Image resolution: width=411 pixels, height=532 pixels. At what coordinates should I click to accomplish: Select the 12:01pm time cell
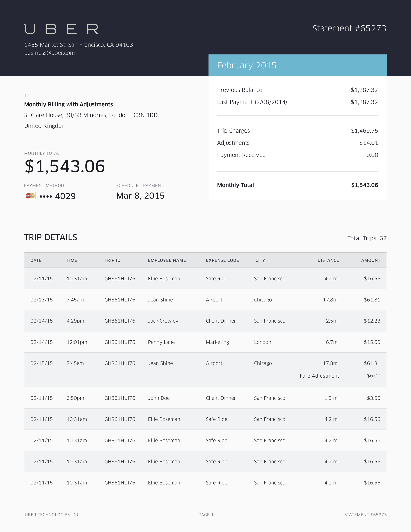(x=77, y=342)
